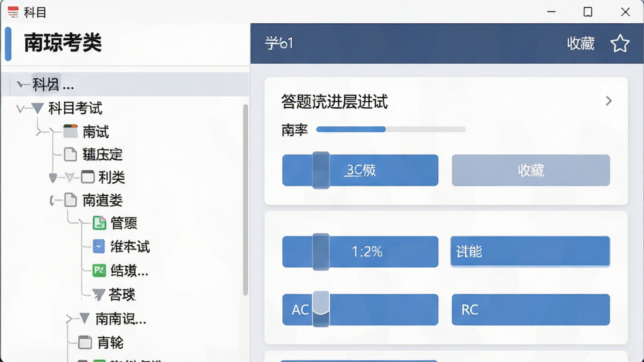Select the 科目考试 tree row
The image size is (644, 362).
pyautogui.click(x=75, y=108)
